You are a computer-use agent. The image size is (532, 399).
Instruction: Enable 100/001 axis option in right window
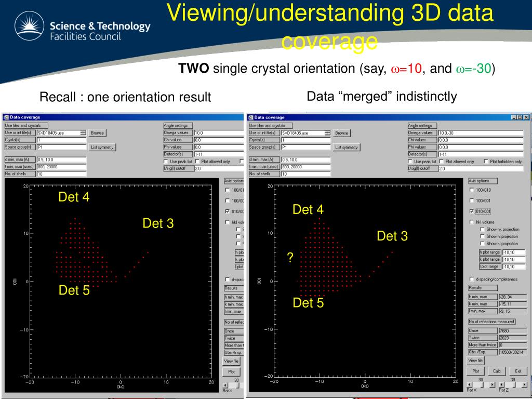coord(472,201)
